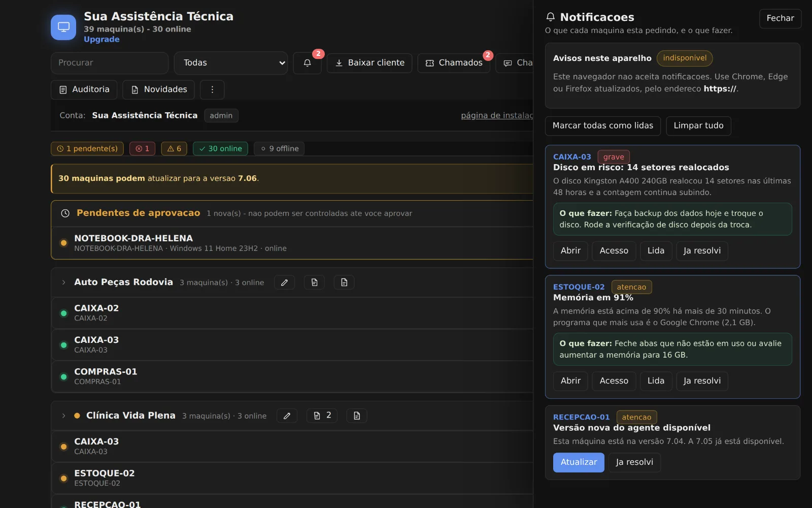Click Ja resolvi on the ESTOQUE-02 notification
Image resolution: width=812 pixels, height=508 pixels.
click(702, 381)
